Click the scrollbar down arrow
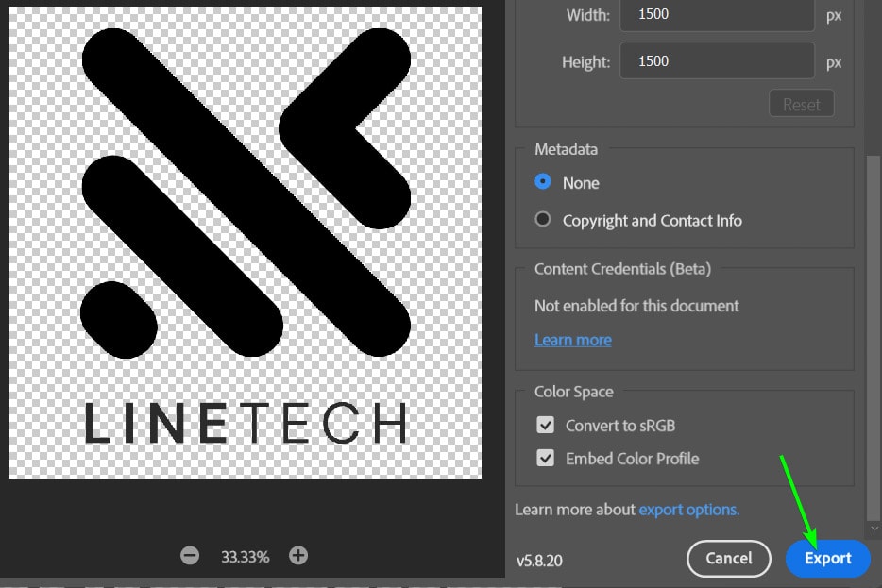The width and height of the screenshot is (882, 588). click(874, 529)
